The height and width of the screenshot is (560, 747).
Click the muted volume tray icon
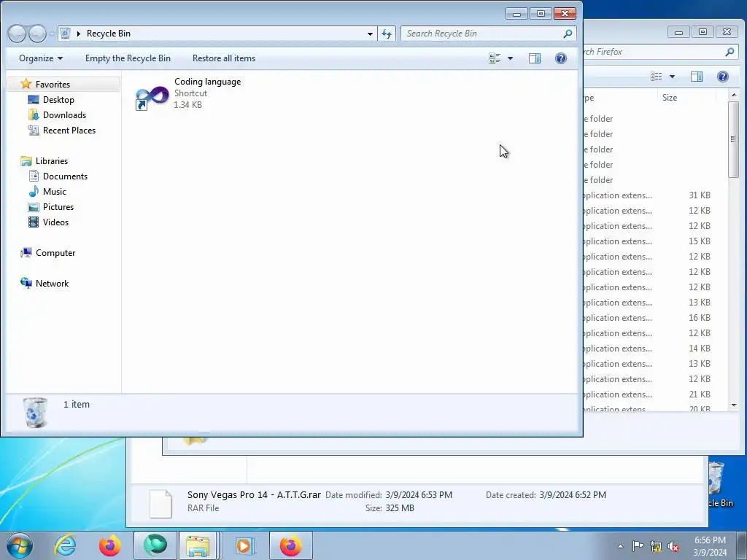pyautogui.click(x=673, y=546)
